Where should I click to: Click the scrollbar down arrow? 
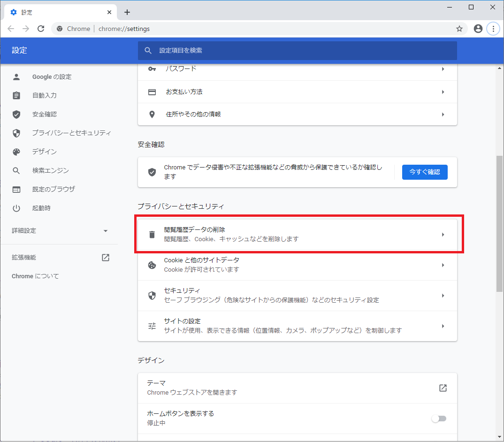coord(499,437)
